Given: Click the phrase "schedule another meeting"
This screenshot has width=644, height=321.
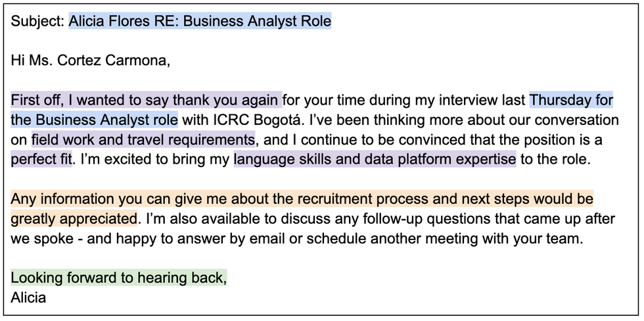Looking at the screenshot, I should [x=388, y=238].
